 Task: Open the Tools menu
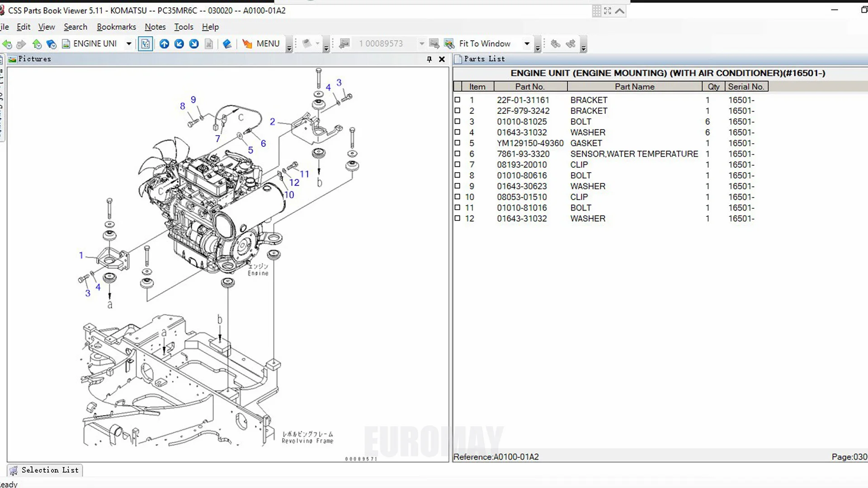184,27
